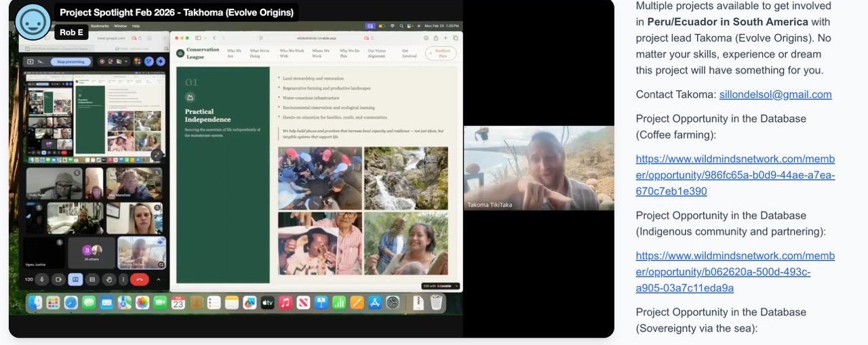The width and height of the screenshot is (868, 345).
Task: Select Rob E's smiley avatar
Action: 33,22
